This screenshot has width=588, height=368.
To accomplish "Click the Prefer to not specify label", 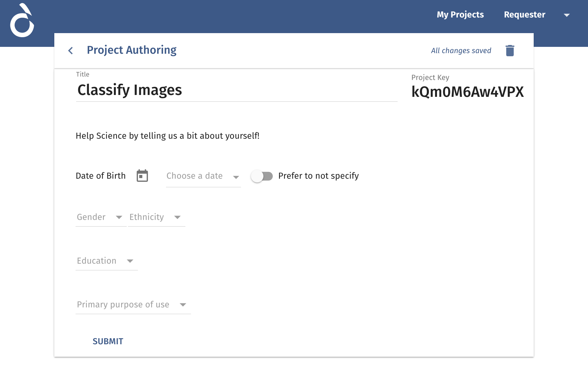I will [319, 176].
